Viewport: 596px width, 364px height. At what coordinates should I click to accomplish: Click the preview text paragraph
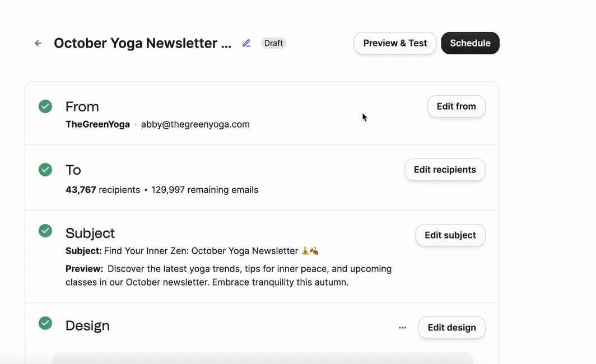(x=229, y=276)
